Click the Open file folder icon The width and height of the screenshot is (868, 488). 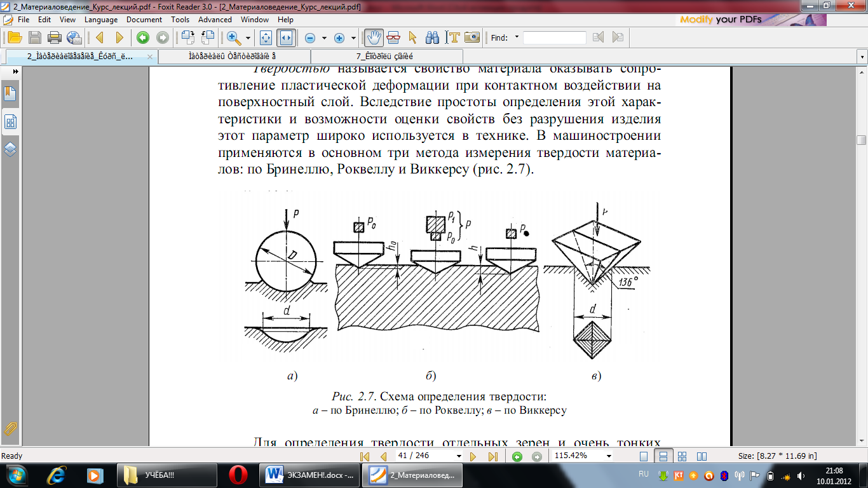point(15,37)
